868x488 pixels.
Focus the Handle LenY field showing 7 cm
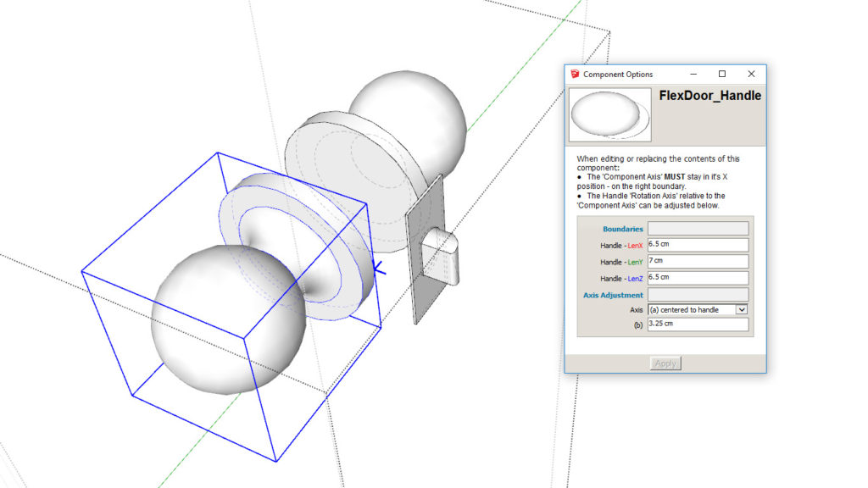[x=697, y=261]
